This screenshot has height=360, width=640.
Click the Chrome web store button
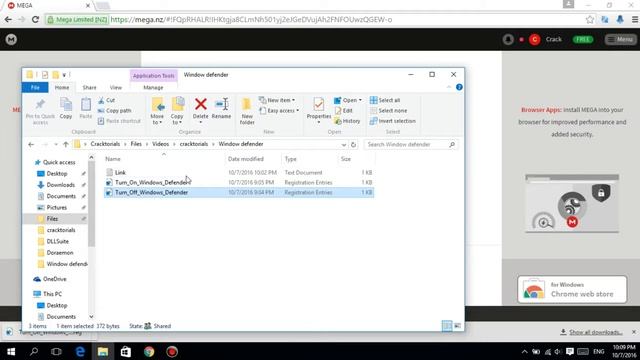(572, 289)
